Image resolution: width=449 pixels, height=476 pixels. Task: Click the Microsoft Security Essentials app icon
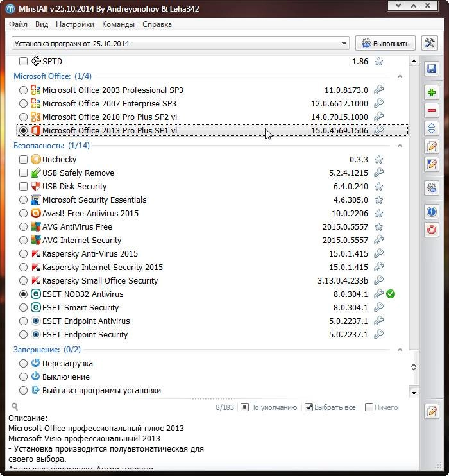tap(35, 200)
